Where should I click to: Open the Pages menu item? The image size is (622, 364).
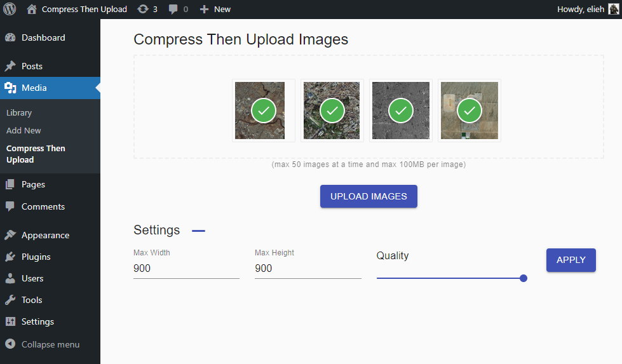[50, 184]
